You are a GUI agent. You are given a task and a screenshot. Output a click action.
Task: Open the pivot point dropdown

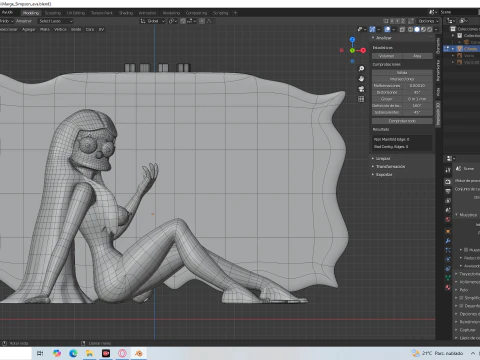point(173,21)
